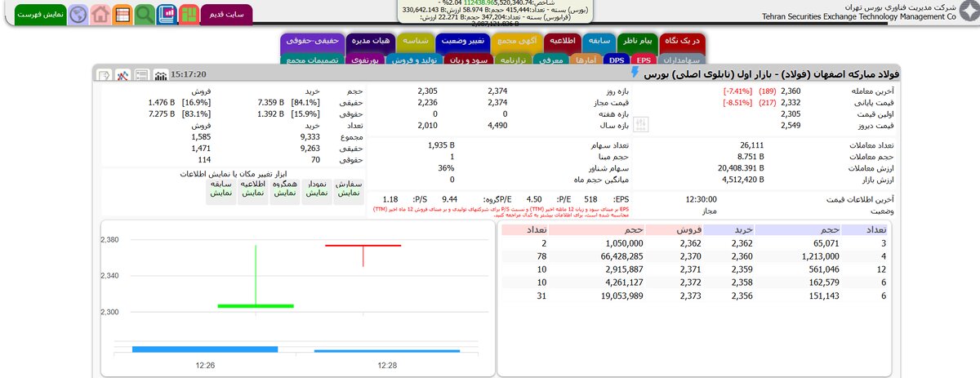The image size is (980, 378).
Task: Open the شناسه tab
Action: click(417, 42)
